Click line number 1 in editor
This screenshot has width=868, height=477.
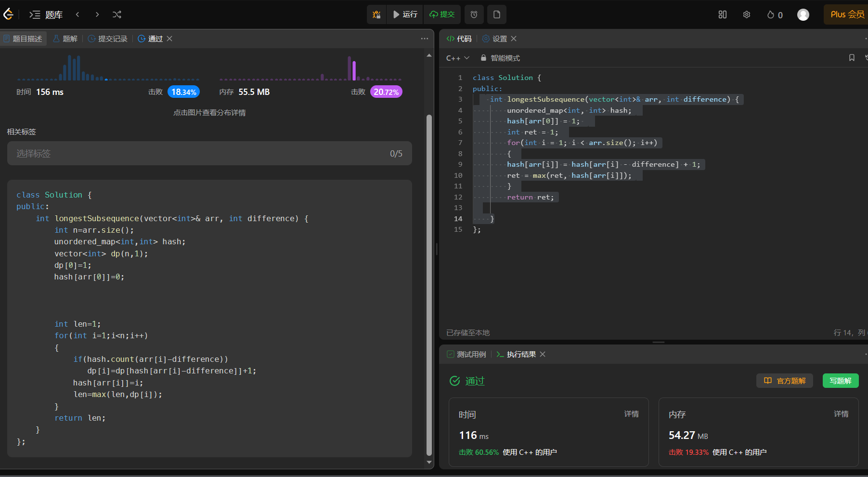click(x=460, y=78)
